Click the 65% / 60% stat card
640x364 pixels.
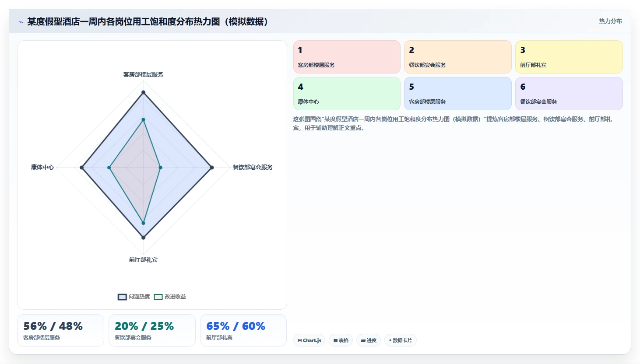tap(243, 330)
